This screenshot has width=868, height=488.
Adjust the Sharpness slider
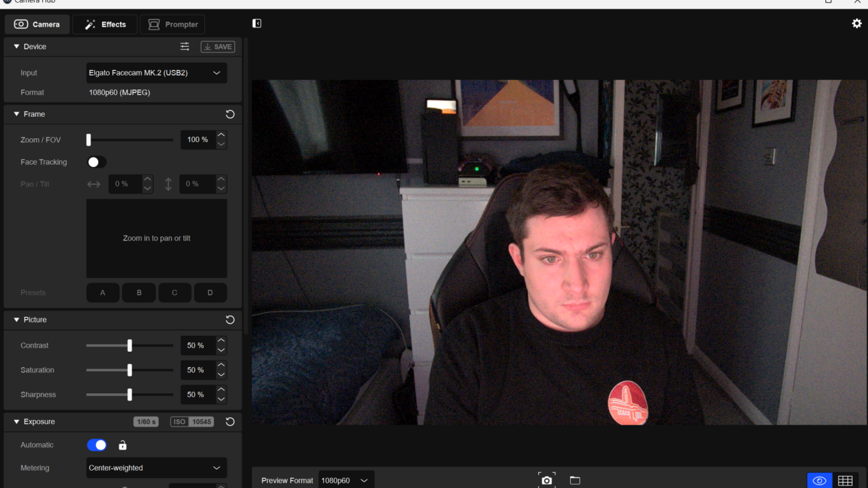tap(130, 395)
